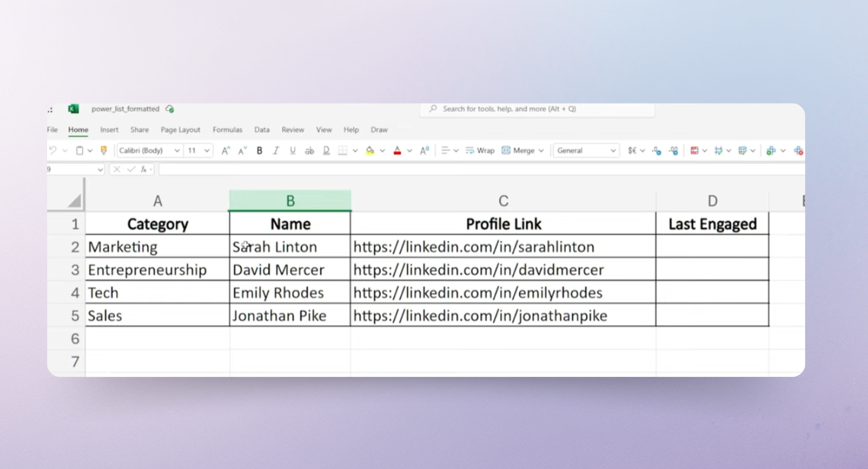Click the sarahlinton LinkedIn URL cell

pyautogui.click(x=503, y=247)
